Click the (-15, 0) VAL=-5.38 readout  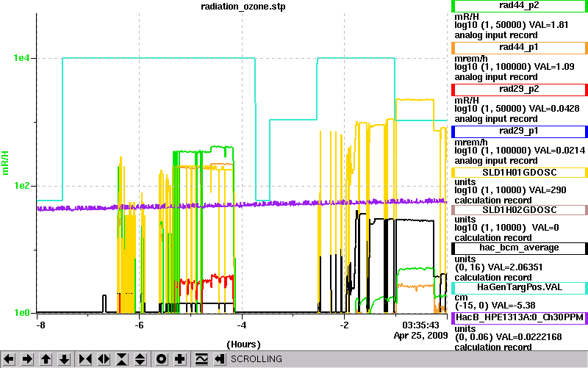pyautogui.click(x=495, y=306)
